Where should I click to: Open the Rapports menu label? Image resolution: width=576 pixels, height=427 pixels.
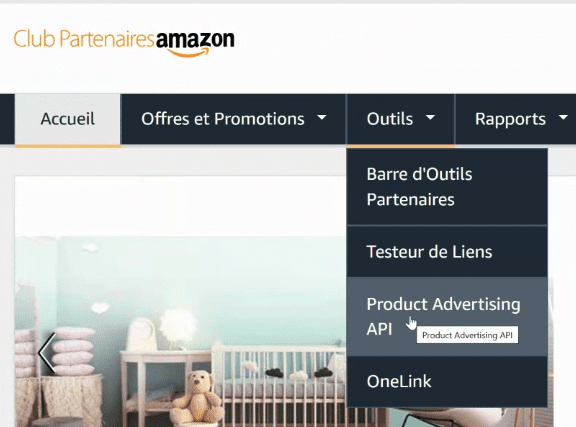pos(510,119)
